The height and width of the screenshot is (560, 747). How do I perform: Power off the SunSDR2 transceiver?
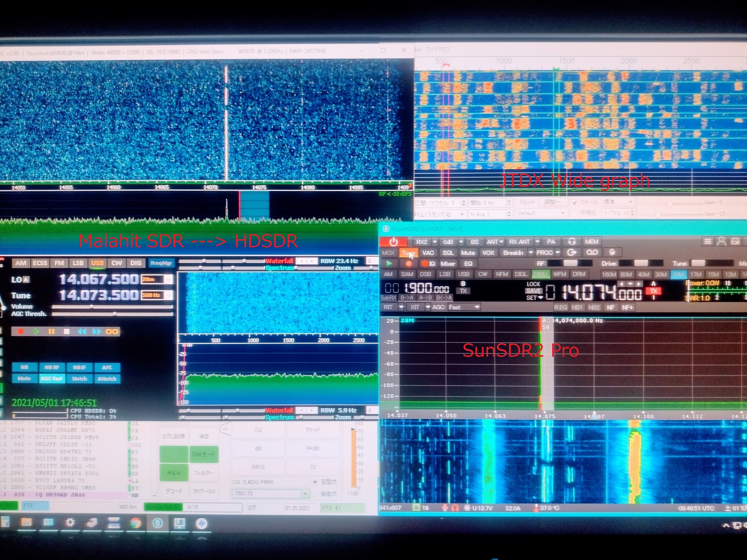click(x=394, y=241)
